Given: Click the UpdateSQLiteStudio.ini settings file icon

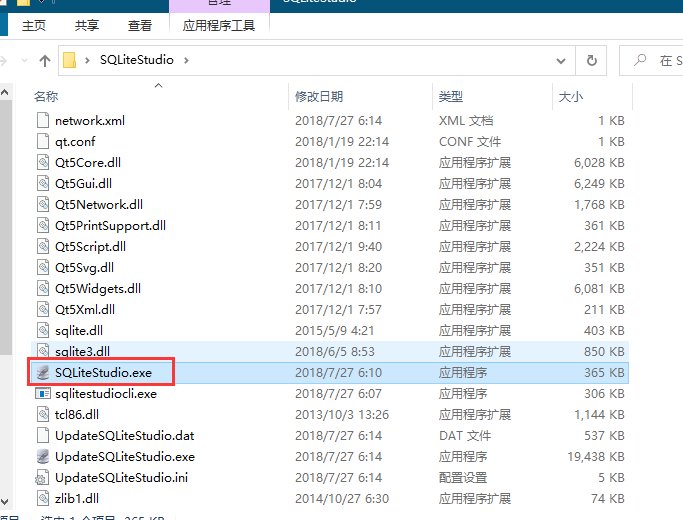Looking at the screenshot, I should click(x=42, y=477).
